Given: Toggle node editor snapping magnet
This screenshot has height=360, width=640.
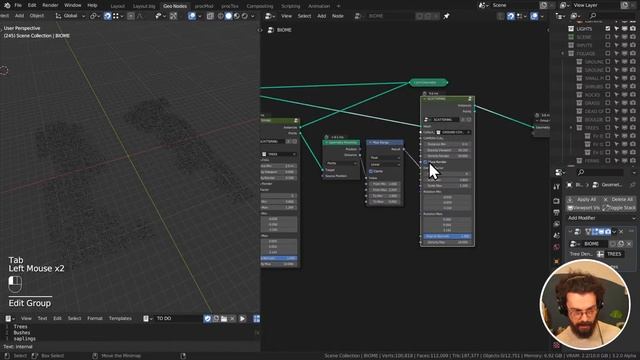Looking at the screenshot, I should tap(511, 16).
